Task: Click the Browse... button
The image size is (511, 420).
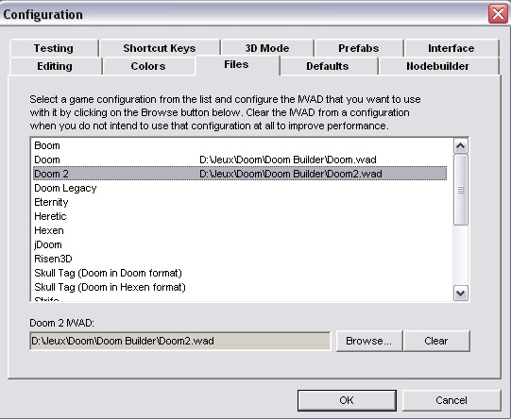Action: pos(369,341)
